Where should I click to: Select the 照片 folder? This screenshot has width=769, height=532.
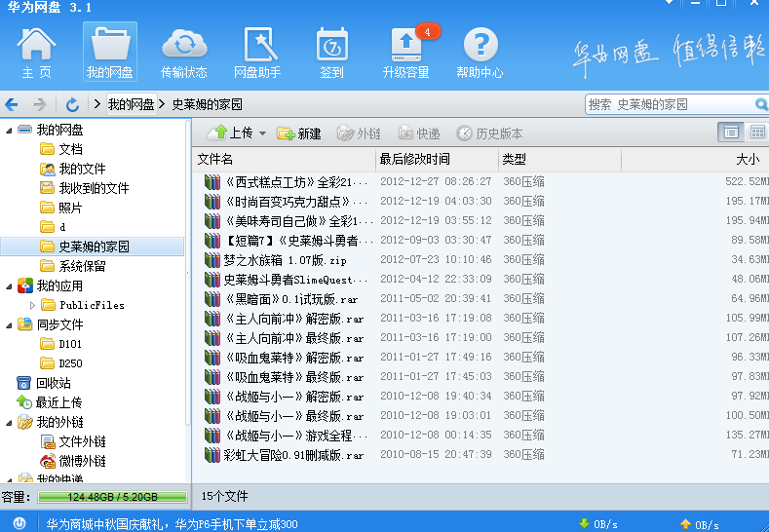[61, 208]
